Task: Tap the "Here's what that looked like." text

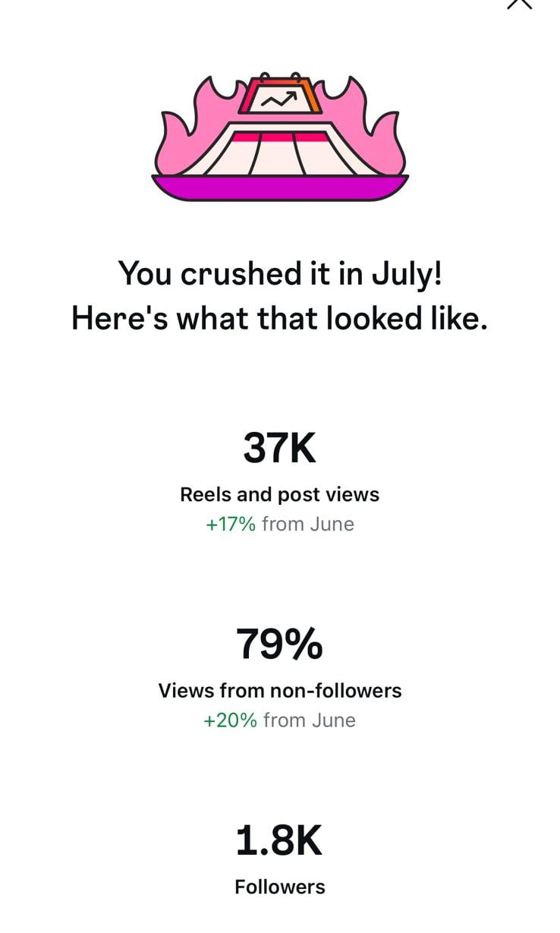Action: coord(280,318)
